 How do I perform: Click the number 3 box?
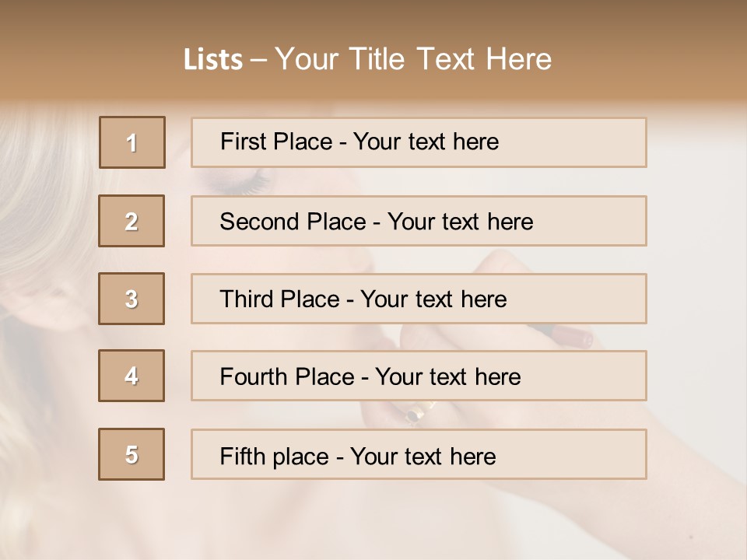coord(132,299)
